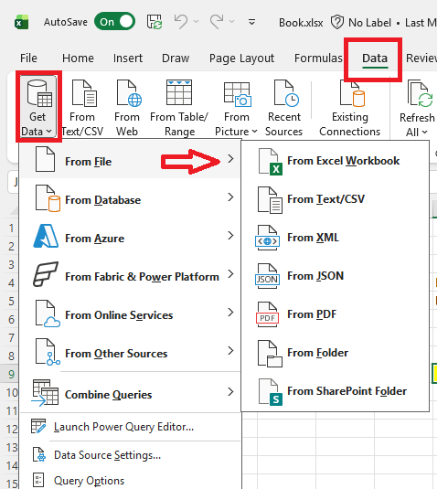Open From Fabric & Power Platform submenu
The image size is (448, 489).
click(131, 276)
